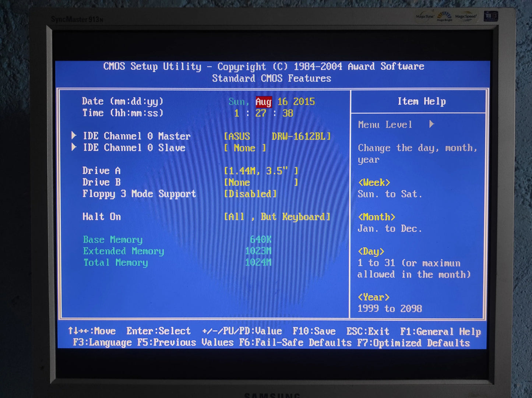532x398 pixels.
Task: Click the <Day> help heading
Action: 371,252
